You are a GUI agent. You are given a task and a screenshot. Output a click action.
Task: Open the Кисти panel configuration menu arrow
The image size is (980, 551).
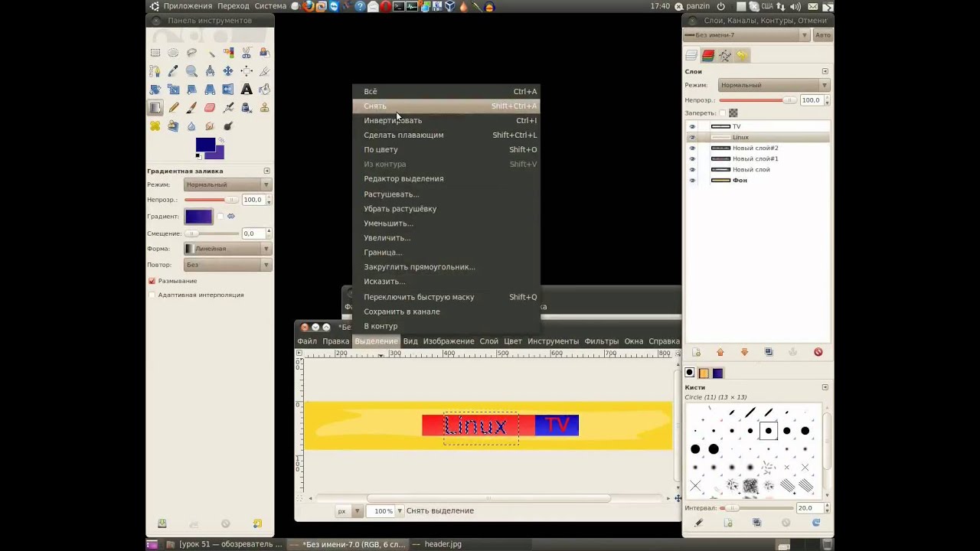[825, 387]
